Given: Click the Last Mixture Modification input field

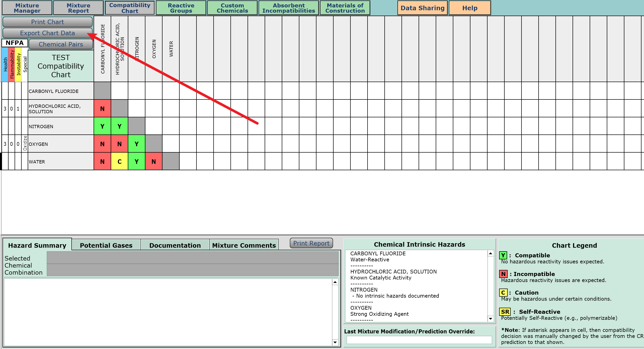Looking at the screenshot, I should point(419,340).
